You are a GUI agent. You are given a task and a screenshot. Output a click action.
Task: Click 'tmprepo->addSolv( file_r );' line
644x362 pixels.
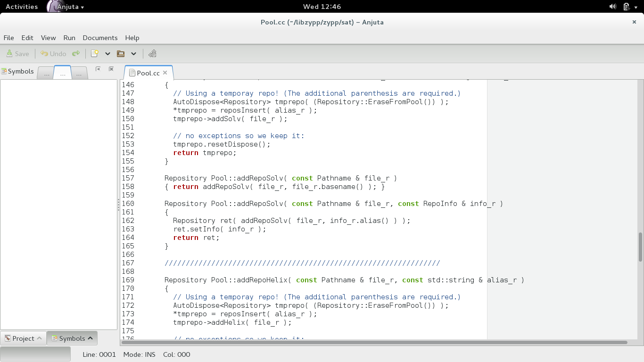tap(230, 119)
